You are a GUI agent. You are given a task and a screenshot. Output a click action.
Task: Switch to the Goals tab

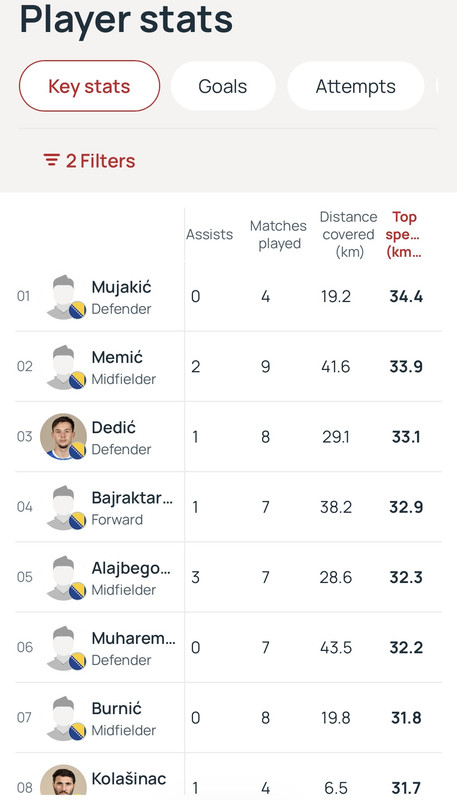[x=223, y=86]
